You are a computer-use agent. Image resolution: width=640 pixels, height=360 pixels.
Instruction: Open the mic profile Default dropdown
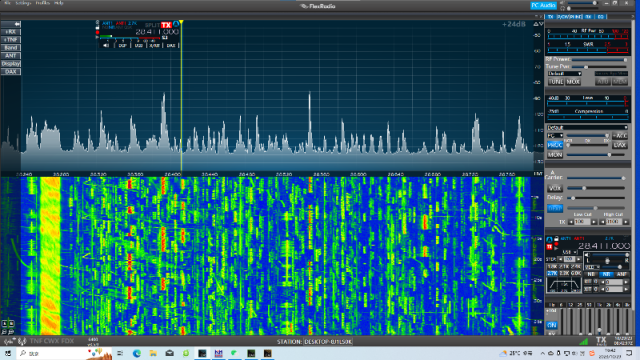(x=587, y=127)
